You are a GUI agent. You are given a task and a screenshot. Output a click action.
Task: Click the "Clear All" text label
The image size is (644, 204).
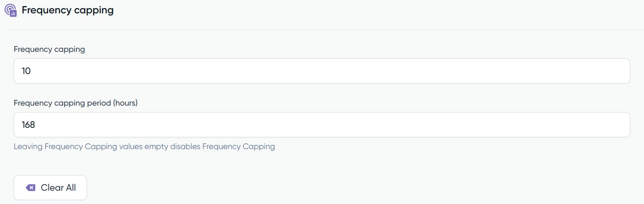[58, 188]
